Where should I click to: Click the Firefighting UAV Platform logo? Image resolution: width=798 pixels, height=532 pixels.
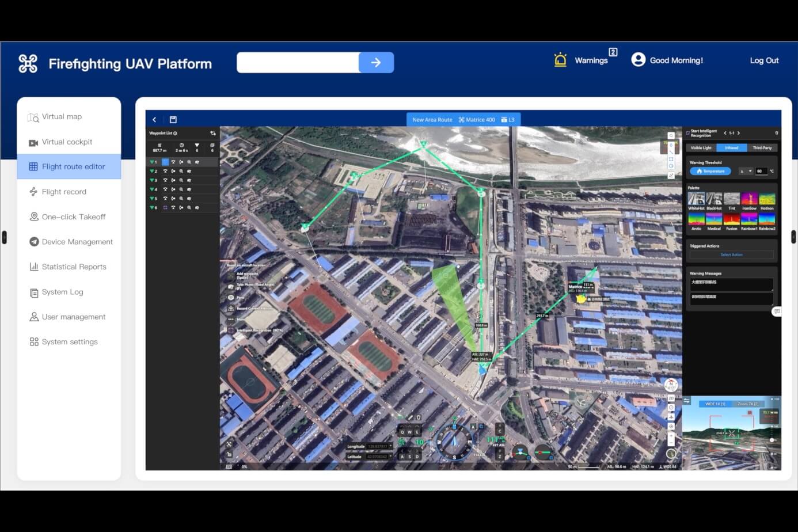click(28, 63)
